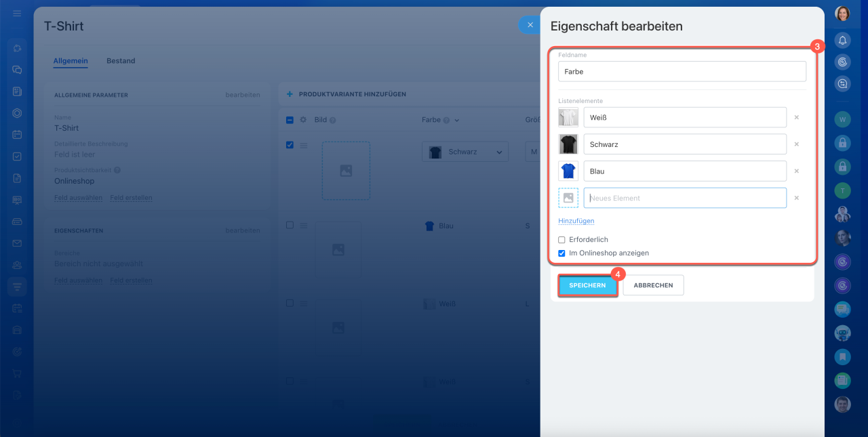The width and height of the screenshot is (868, 437).
Task: Click the drag handle of the Schwarz variant row
Action: [x=304, y=145]
